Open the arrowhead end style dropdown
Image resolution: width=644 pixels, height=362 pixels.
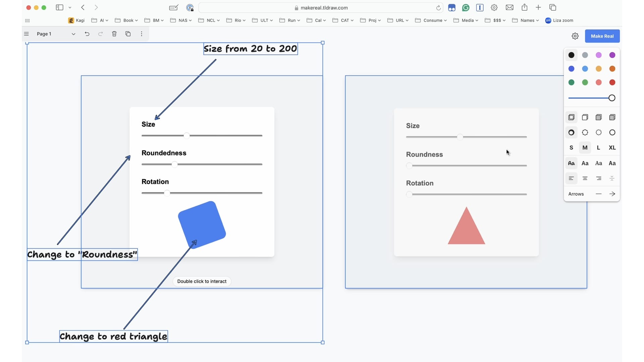coord(612,194)
